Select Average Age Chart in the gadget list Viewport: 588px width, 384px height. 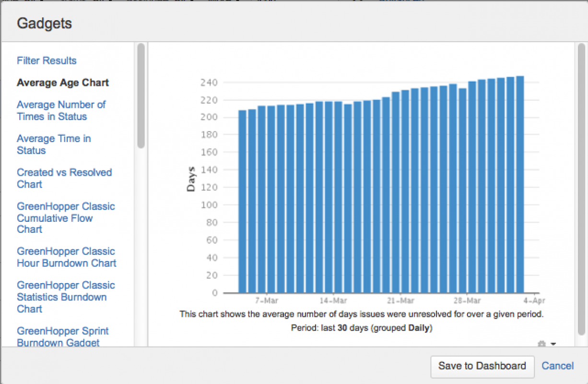tap(63, 83)
